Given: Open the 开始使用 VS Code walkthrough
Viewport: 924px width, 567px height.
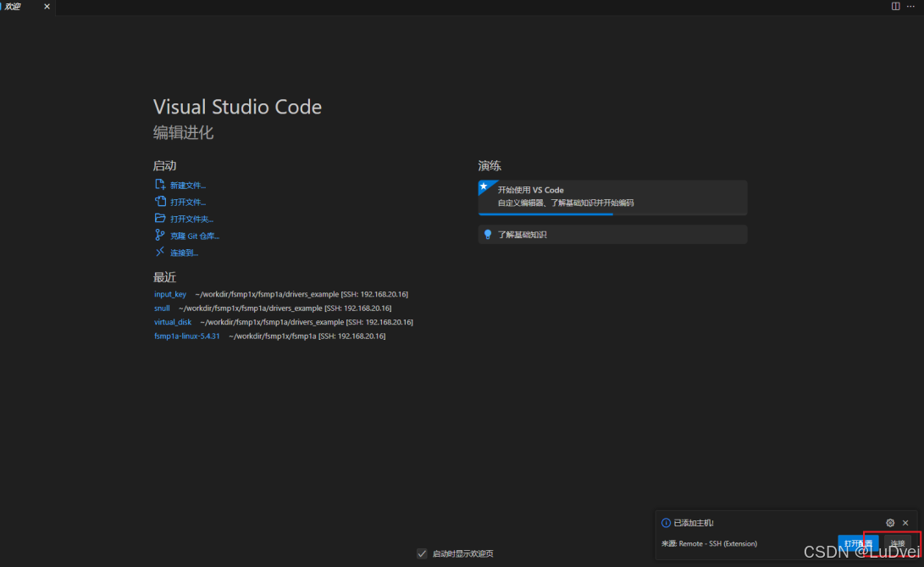Looking at the screenshot, I should point(613,197).
